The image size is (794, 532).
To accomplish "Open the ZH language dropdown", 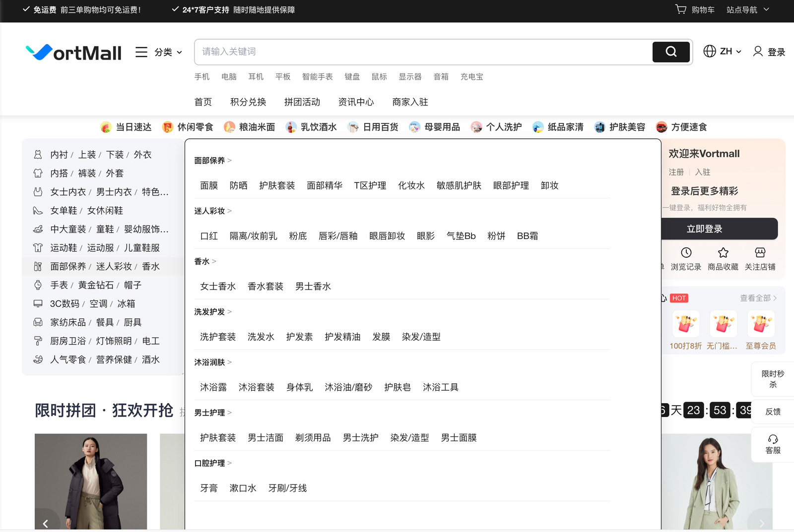I will point(723,52).
